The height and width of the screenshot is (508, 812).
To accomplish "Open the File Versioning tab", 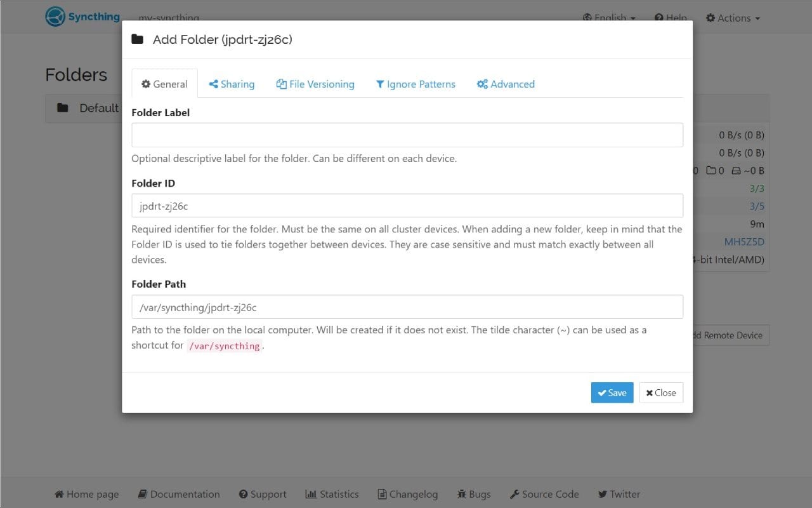I will tap(315, 84).
